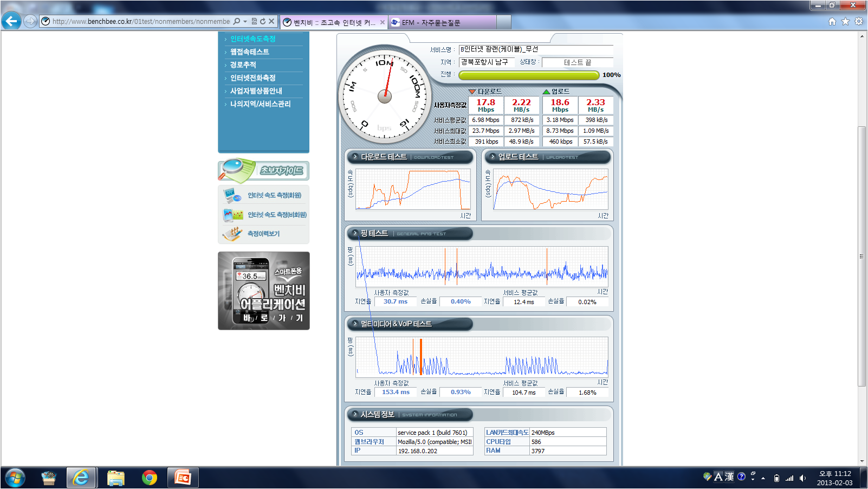The height and width of the screenshot is (489, 868).
Task: Click the page vertical scrollbar thumb
Action: [861, 256]
